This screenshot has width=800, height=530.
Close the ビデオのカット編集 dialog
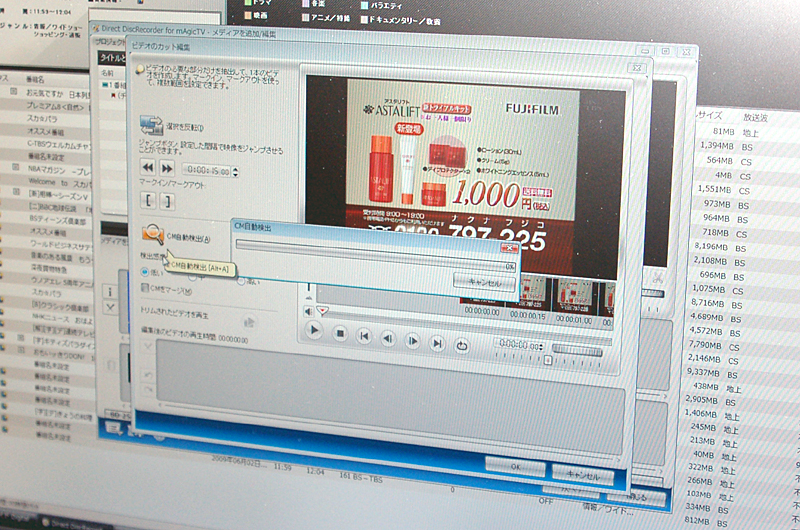637,67
